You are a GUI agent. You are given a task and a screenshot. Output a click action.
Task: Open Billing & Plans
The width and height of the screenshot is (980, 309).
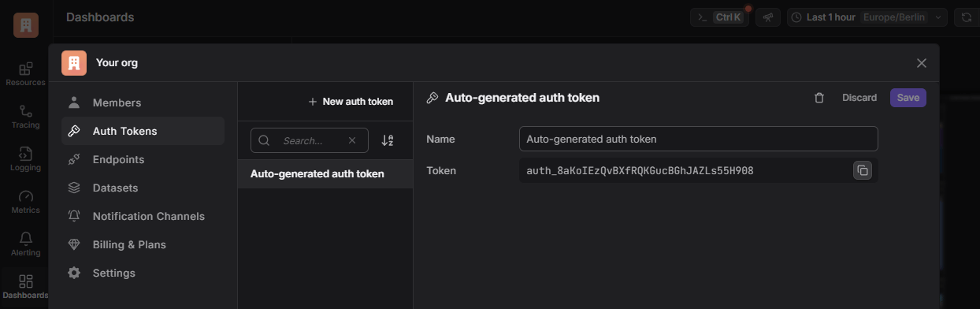pyautogui.click(x=143, y=244)
